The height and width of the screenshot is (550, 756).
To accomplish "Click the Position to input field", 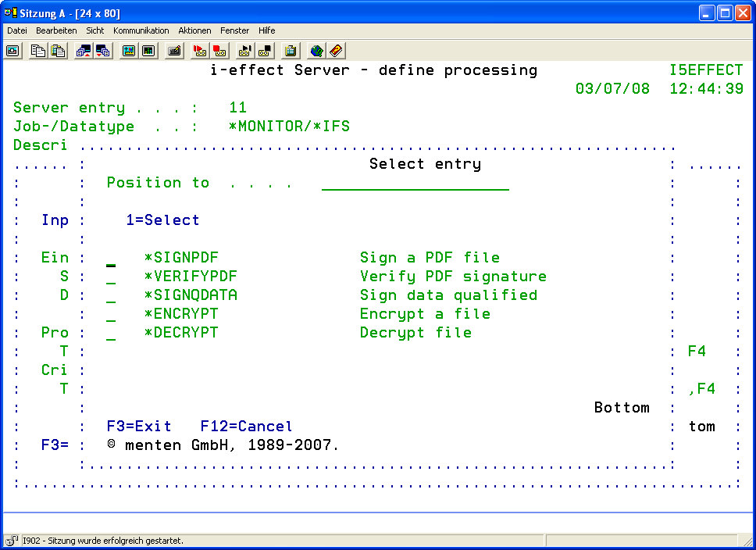I will [x=415, y=183].
